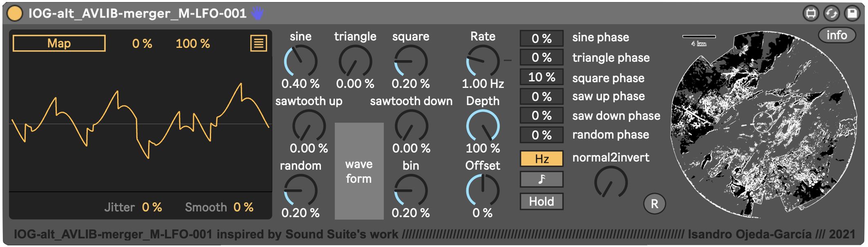Switch rate to synced note mode
Image resolution: width=868 pixels, height=247 pixels.
[541, 179]
